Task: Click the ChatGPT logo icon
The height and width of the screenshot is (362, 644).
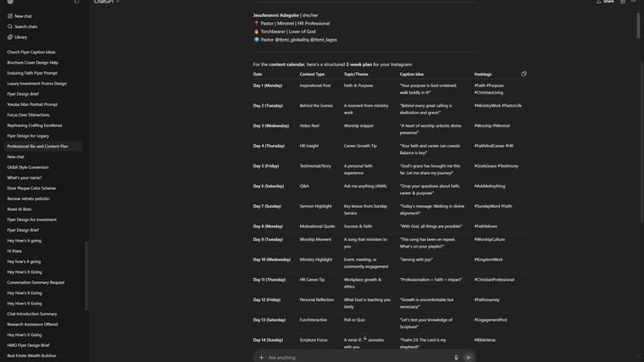Action: (x=10, y=2)
